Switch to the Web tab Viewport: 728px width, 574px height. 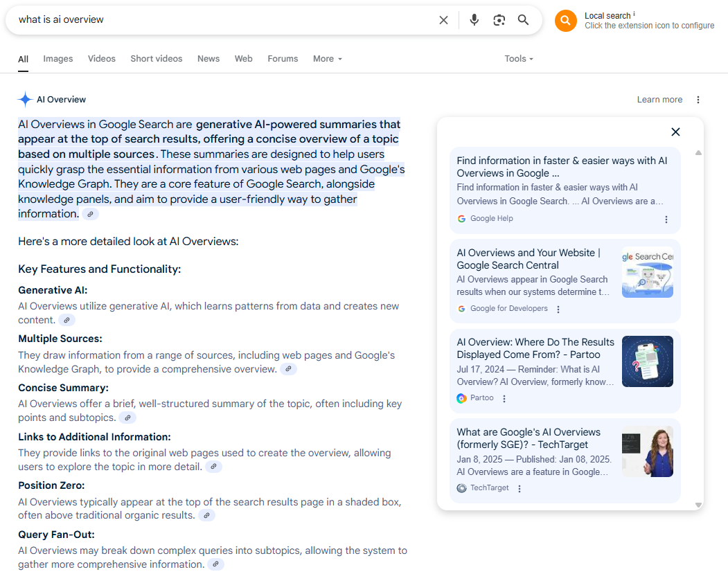(x=243, y=59)
